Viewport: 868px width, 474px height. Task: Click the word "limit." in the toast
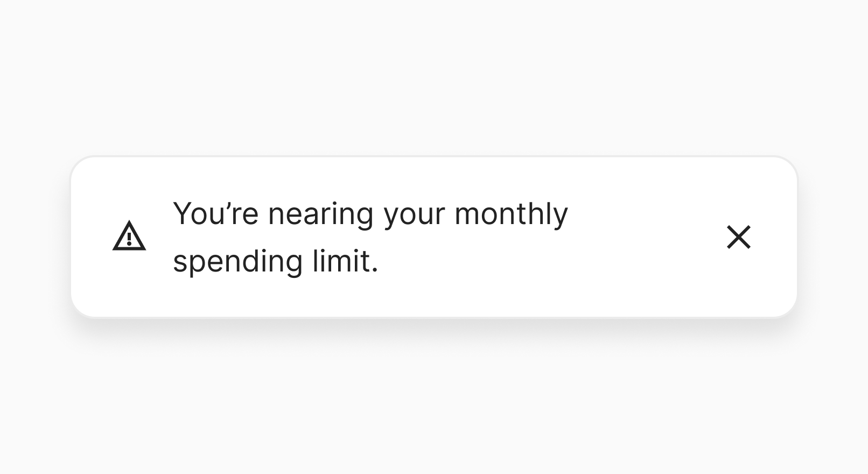345,262
